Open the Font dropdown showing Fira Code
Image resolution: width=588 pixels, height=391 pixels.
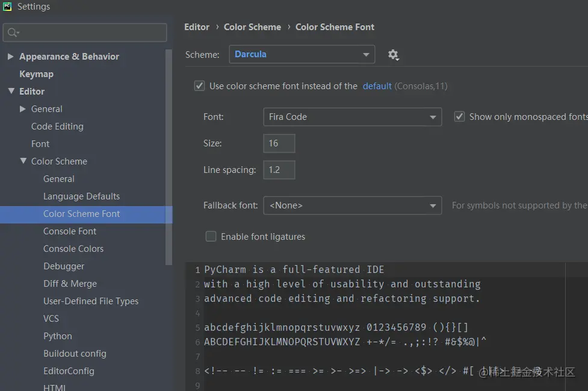352,117
